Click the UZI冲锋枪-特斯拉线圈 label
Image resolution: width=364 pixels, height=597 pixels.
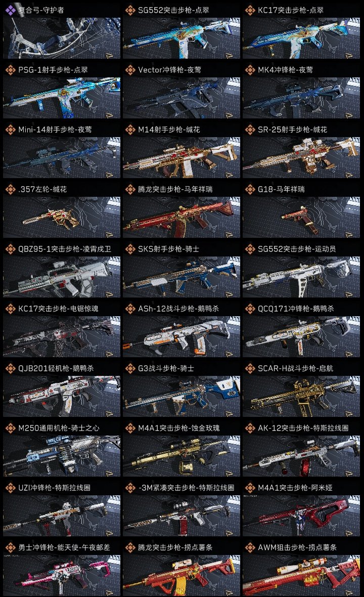tap(55, 488)
